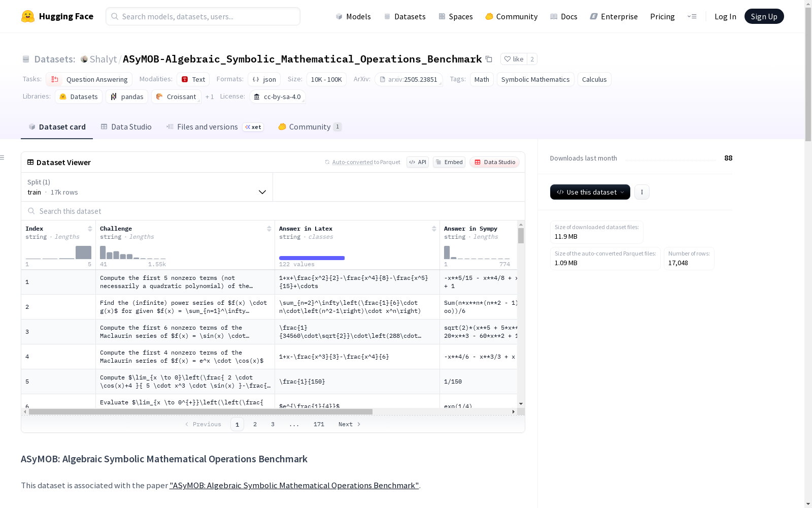Focus the Search this dataset field

273,211
